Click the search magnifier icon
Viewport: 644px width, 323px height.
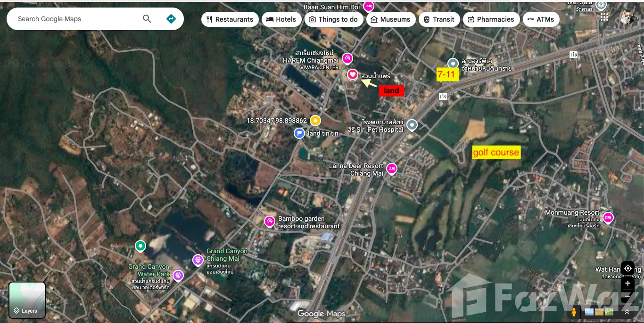point(147,19)
